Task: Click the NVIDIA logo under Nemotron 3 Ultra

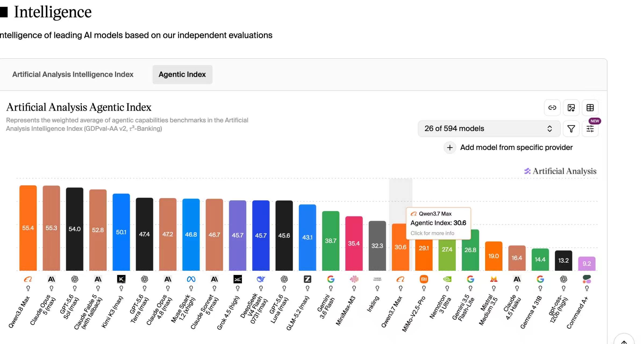Action: [x=447, y=279]
